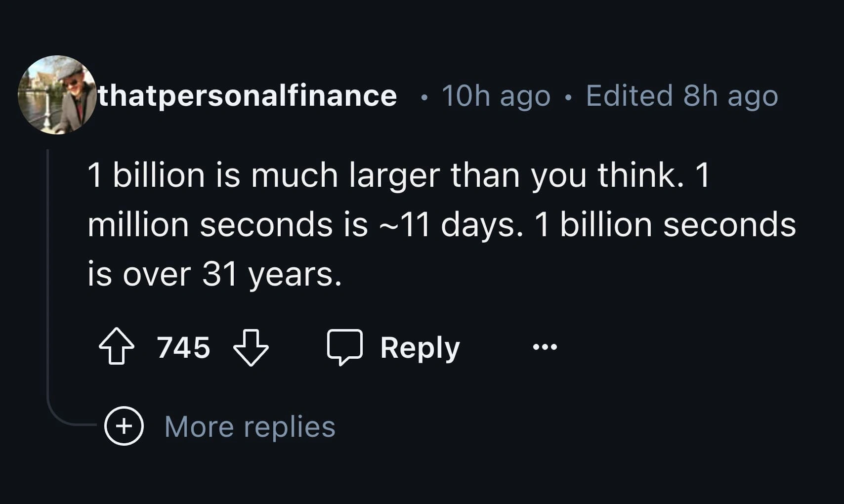
Task: Click the "~11 days" text in the comment
Action: point(451,224)
